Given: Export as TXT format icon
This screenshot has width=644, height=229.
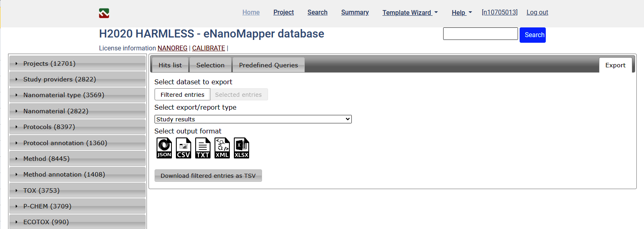Looking at the screenshot, I should (203, 148).
